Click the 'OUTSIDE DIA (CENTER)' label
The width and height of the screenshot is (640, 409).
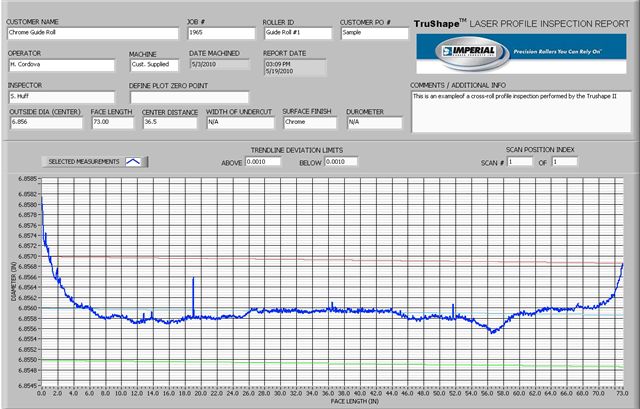tap(45, 112)
